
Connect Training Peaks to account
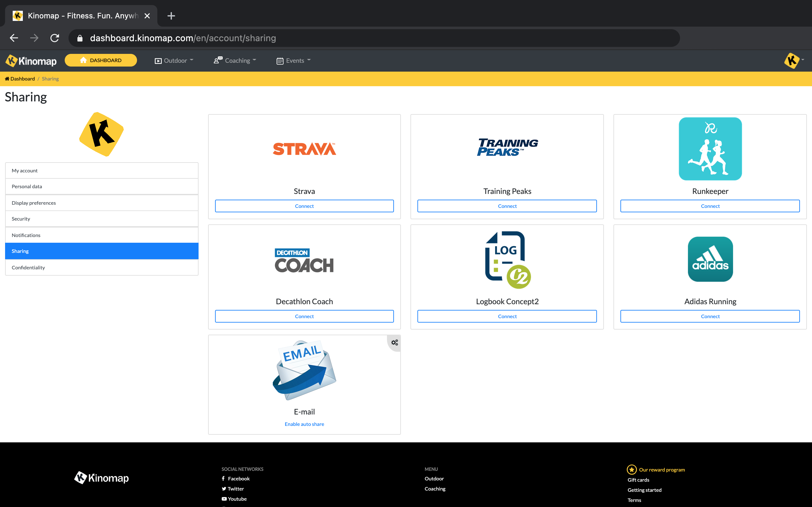507,206
